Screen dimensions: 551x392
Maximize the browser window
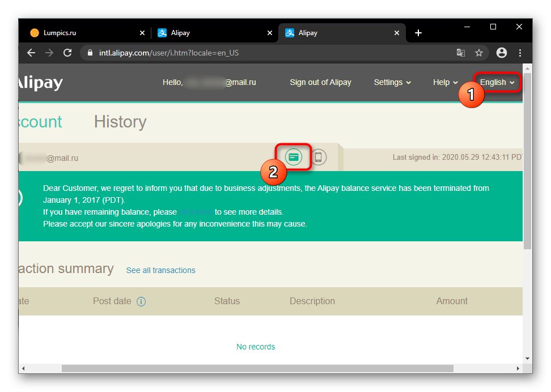pyautogui.click(x=493, y=27)
